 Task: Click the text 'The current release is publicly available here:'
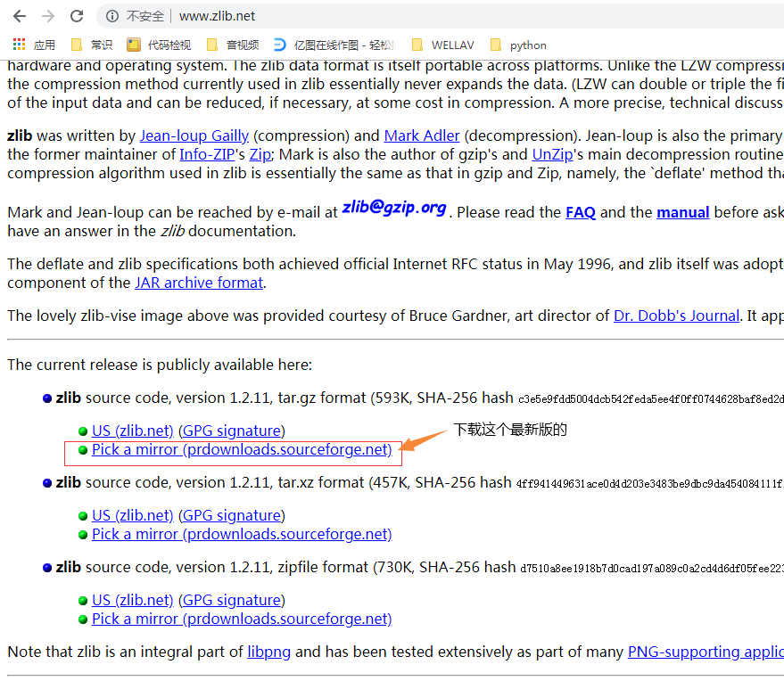point(160,365)
